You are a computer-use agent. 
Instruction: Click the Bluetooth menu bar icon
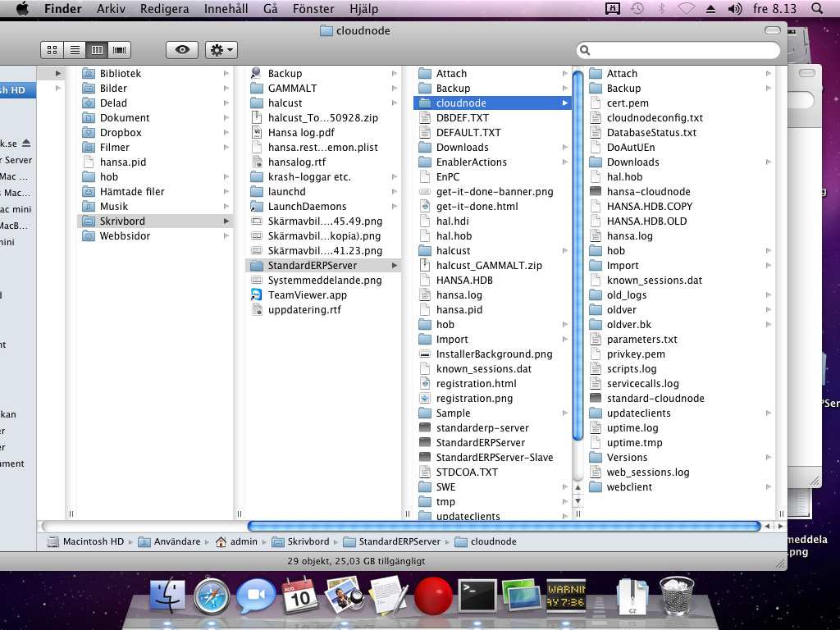coord(662,8)
